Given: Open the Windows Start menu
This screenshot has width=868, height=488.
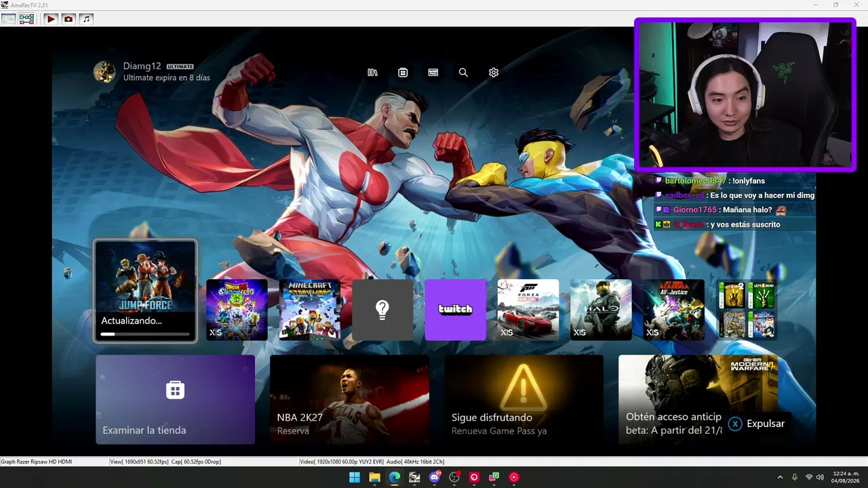Looking at the screenshot, I should pyautogui.click(x=355, y=477).
